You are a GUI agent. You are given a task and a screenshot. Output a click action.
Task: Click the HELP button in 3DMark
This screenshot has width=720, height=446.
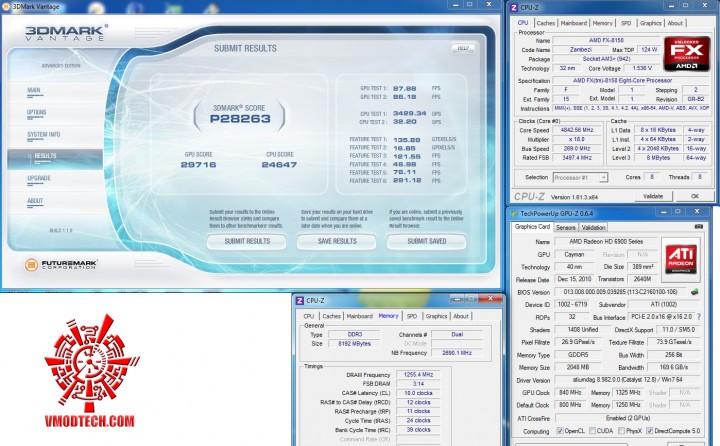[463, 48]
